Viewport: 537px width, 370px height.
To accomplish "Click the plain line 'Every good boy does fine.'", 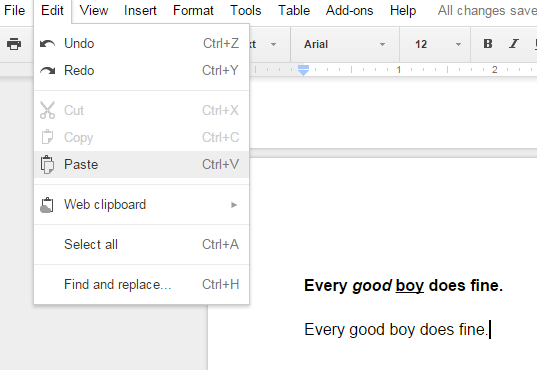I will 396,330.
